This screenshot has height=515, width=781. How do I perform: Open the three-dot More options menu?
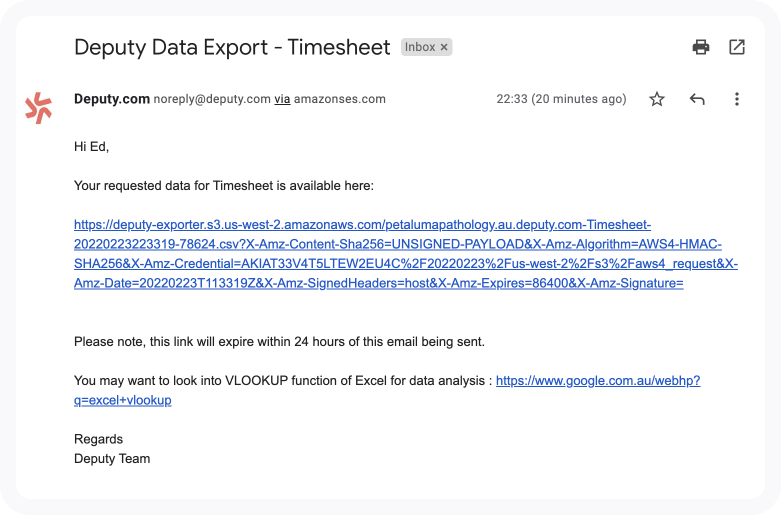[737, 99]
